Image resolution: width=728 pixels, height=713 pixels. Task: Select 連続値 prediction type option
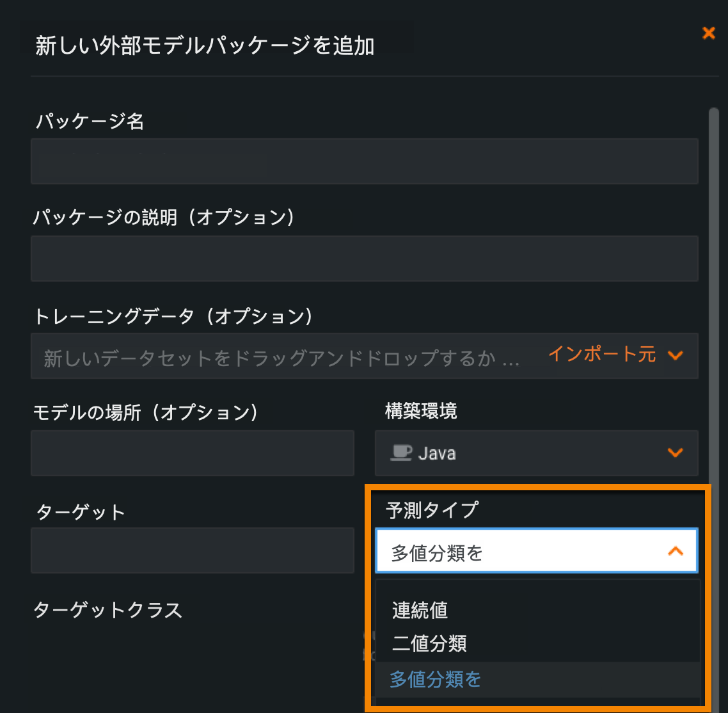click(420, 611)
